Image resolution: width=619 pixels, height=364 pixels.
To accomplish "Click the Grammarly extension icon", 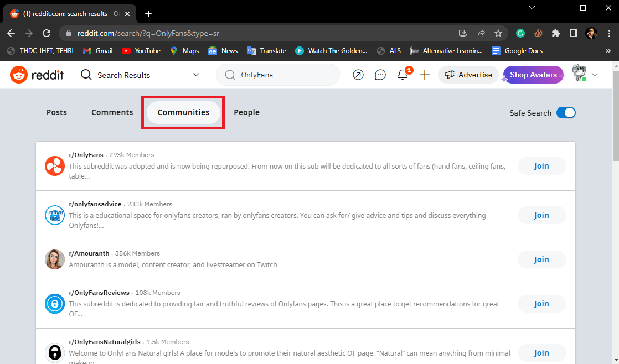I will [x=520, y=33].
